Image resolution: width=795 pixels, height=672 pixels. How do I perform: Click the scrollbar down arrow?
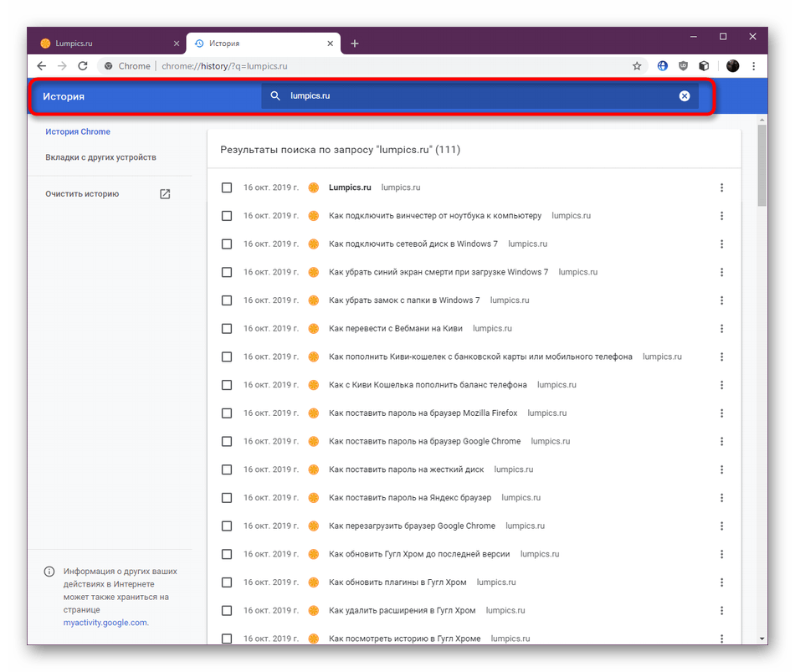point(762,639)
